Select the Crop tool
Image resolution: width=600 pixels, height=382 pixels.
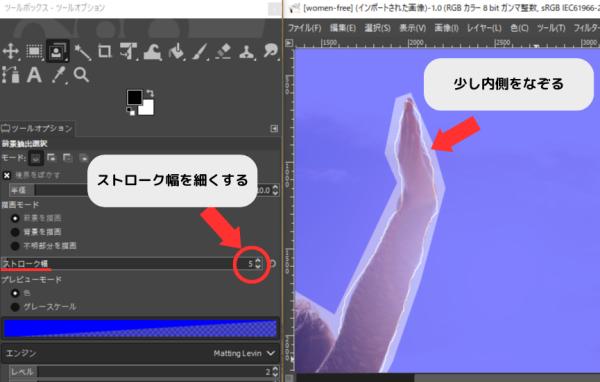(104, 51)
